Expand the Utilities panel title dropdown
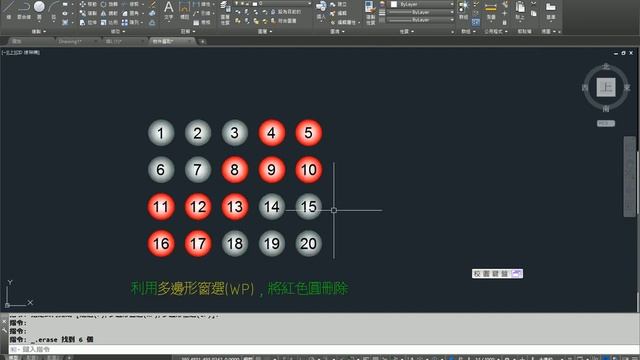 click(496, 31)
